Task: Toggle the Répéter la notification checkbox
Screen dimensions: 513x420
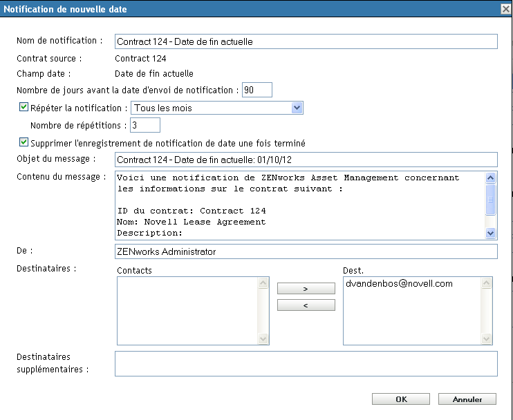Action: (24, 107)
